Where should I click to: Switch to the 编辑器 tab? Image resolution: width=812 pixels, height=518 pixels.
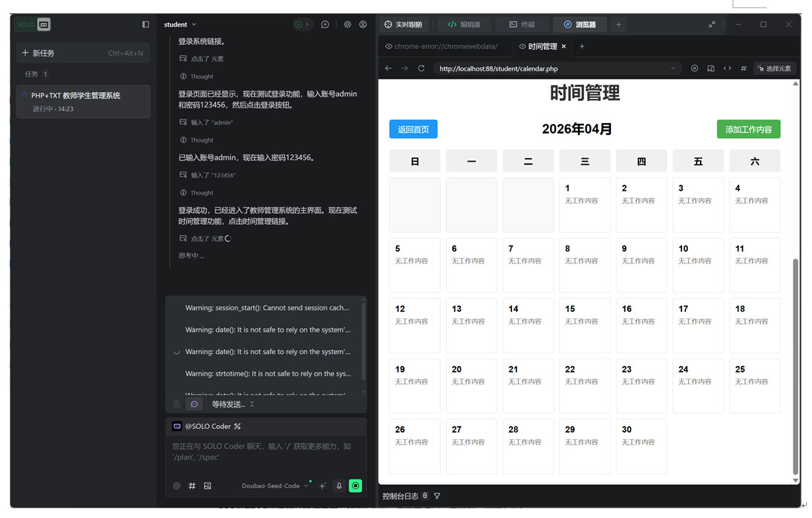(464, 24)
